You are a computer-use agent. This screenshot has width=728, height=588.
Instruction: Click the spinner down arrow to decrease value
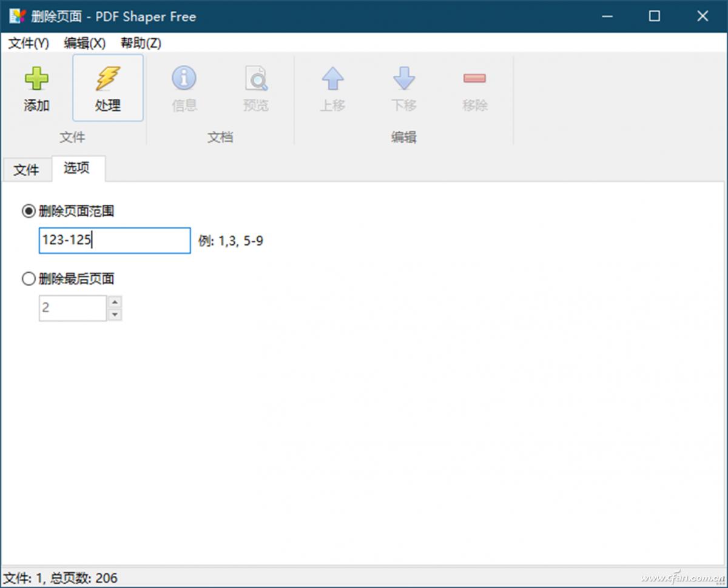pos(115,314)
